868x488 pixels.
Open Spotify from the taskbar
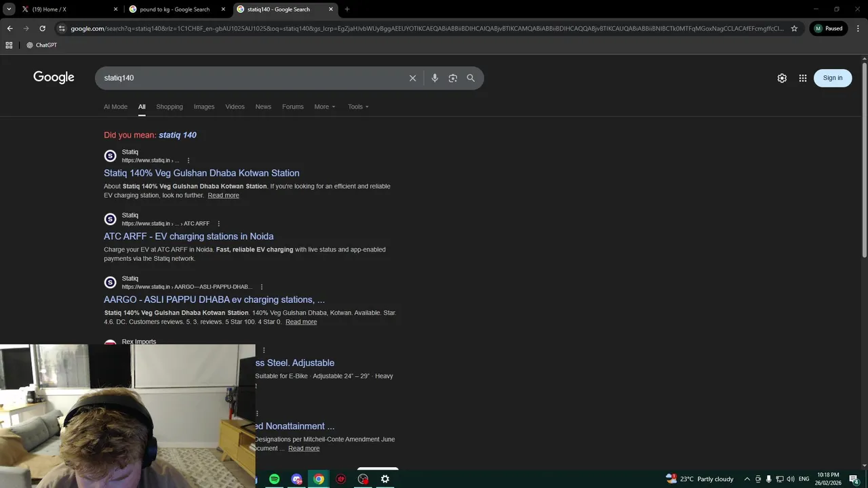274,479
